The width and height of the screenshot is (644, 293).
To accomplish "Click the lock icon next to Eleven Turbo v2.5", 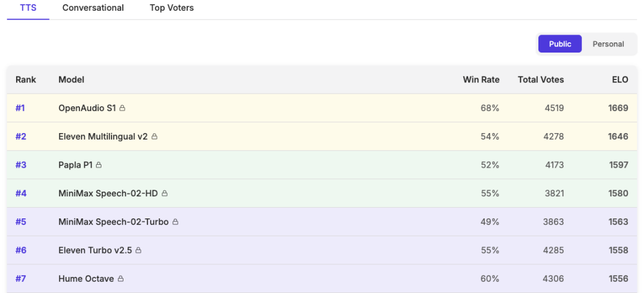I will tap(138, 250).
